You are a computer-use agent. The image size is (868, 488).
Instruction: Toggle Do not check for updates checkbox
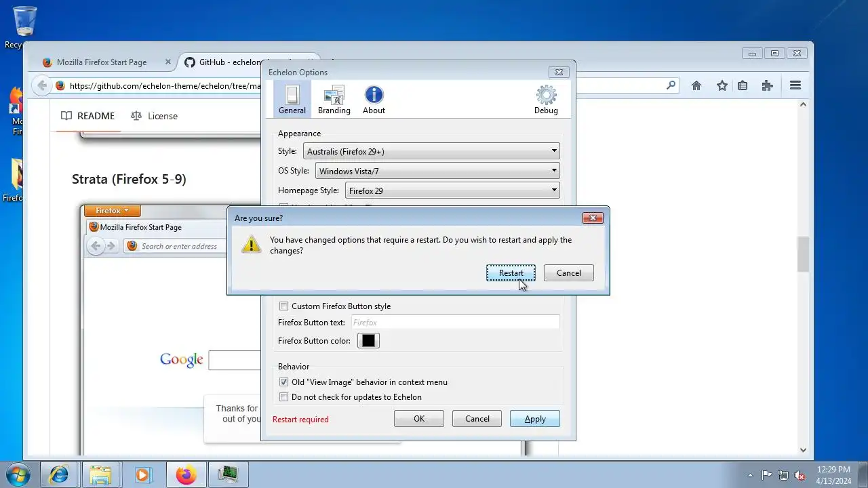[x=284, y=397]
